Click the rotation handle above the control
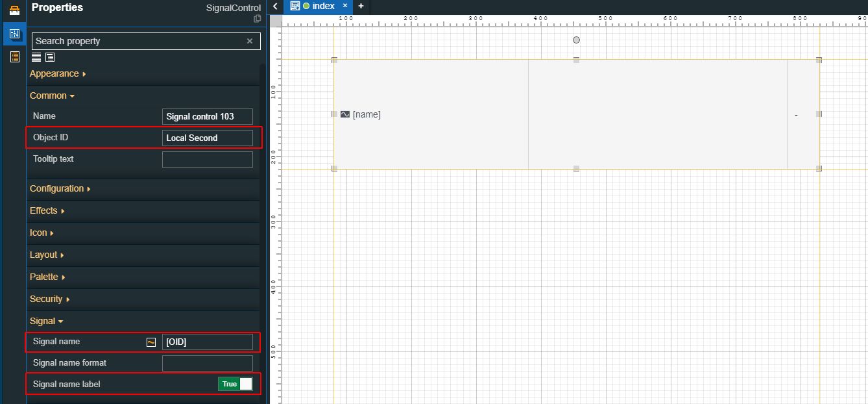 click(x=576, y=40)
